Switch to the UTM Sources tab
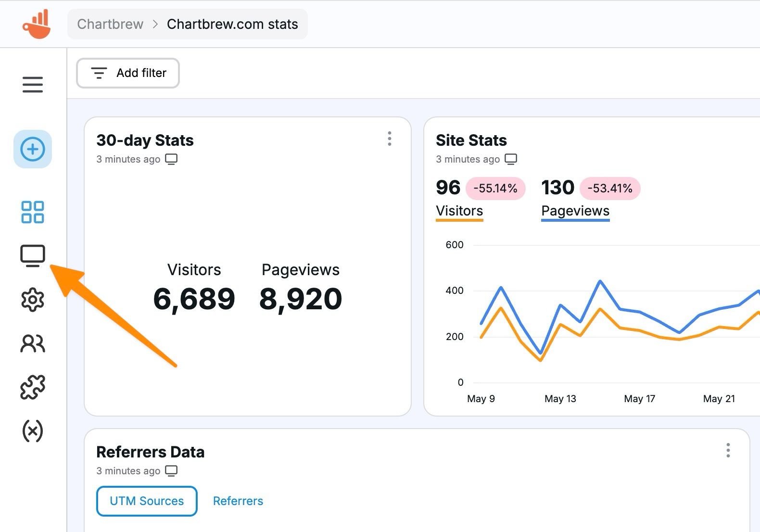760x532 pixels. pos(147,501)
